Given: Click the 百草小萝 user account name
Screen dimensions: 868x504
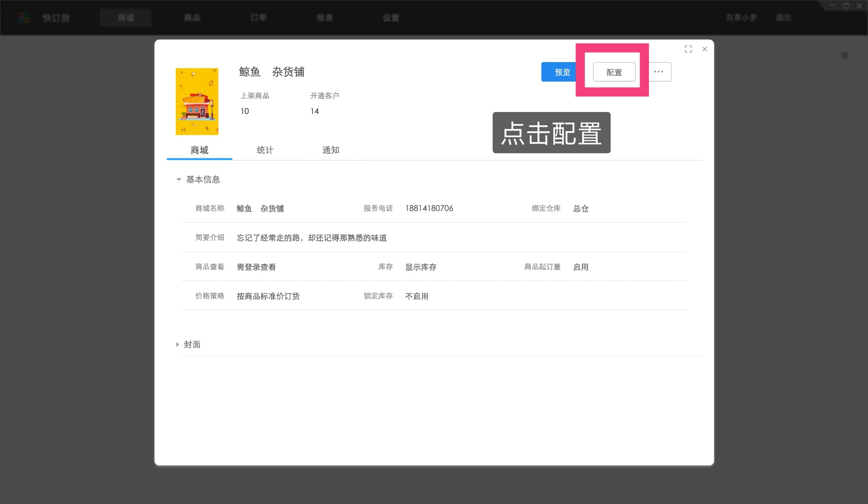Looking at the screenshot, I should (742, 17).
